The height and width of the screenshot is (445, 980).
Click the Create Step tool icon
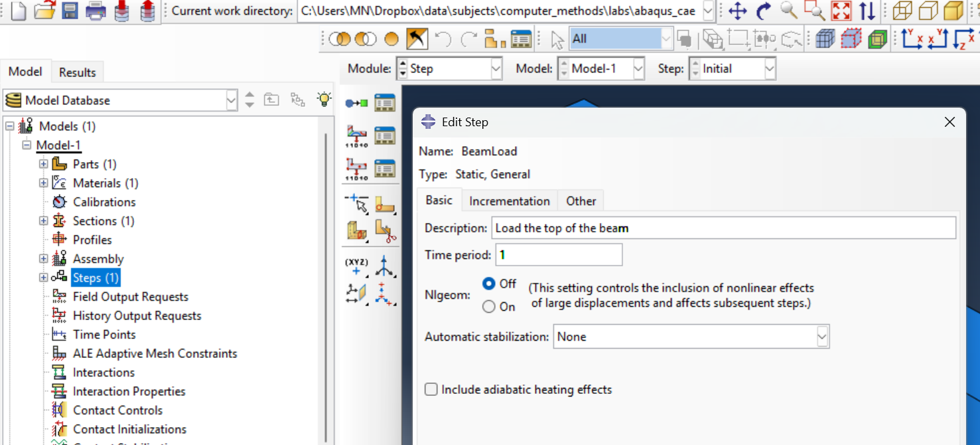356,103
